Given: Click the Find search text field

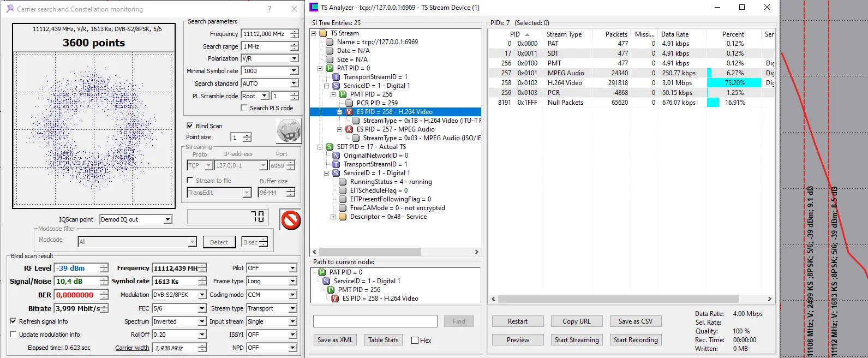Looking at the screenshot, I should 375,321.
